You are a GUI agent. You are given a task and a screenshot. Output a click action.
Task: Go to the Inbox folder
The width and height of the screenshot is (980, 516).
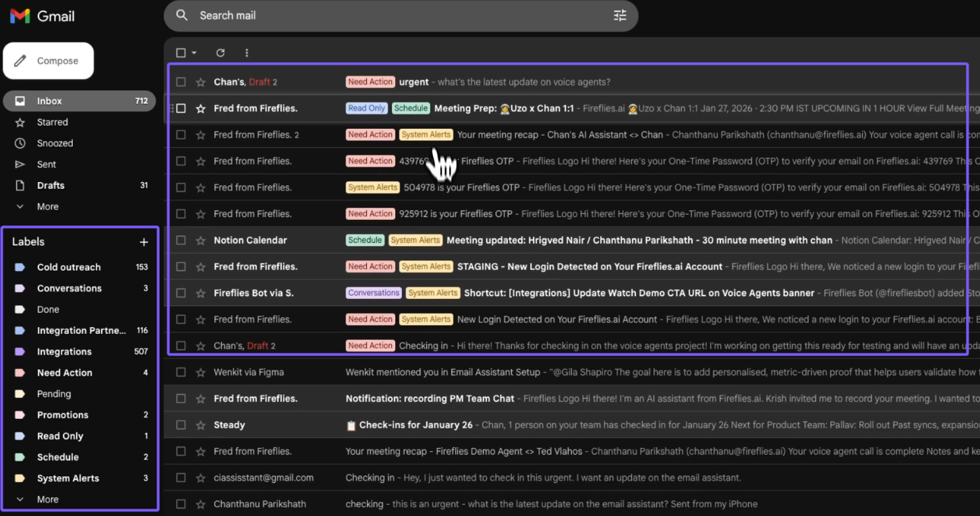pos(80,101)
